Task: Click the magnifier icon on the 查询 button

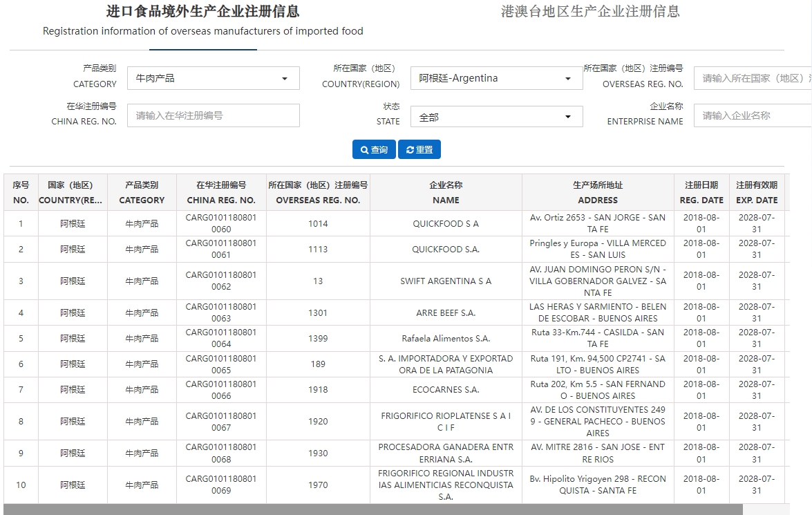Action: [x=365, y=149]
